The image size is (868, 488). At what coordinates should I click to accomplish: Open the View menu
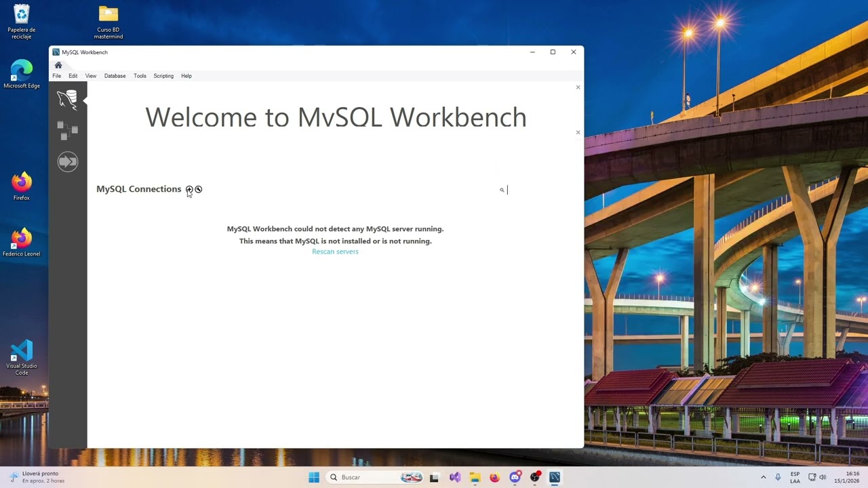coord(91,76)
